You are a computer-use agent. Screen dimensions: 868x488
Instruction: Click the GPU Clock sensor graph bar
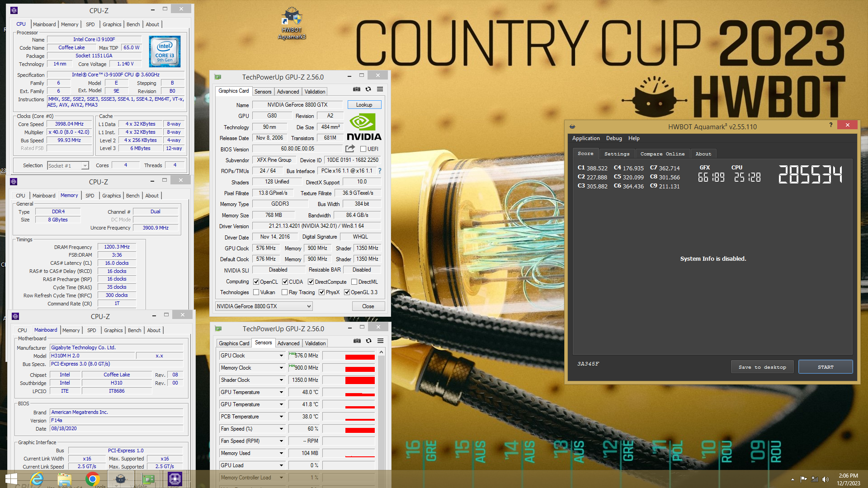coord(349,356)
